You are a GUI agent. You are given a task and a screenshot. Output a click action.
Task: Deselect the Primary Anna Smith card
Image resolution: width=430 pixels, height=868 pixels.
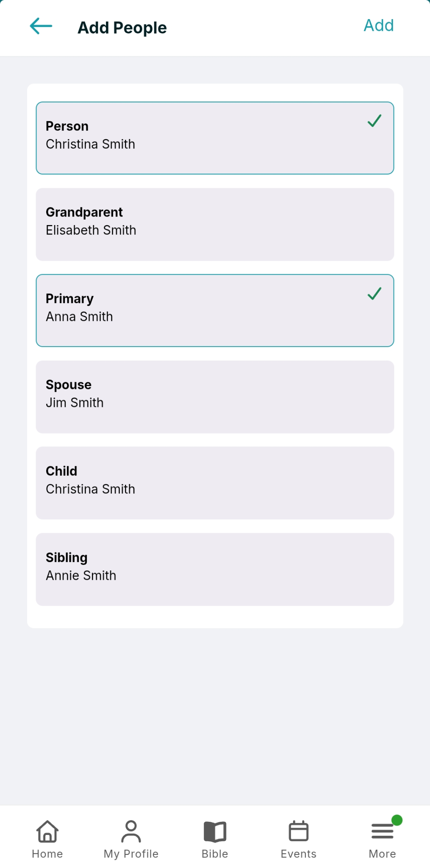point(215,311)
